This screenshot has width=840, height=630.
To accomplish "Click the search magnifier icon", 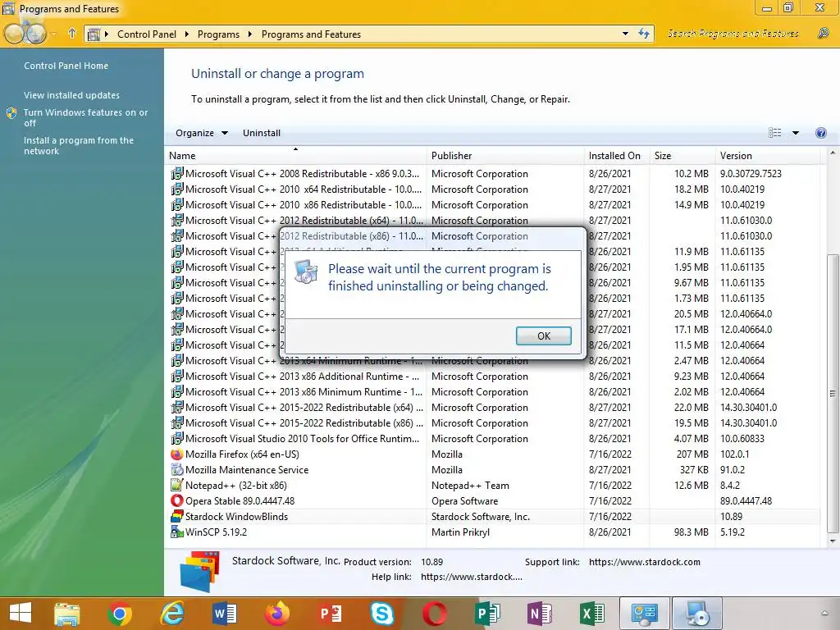I will tap(824, 33).
